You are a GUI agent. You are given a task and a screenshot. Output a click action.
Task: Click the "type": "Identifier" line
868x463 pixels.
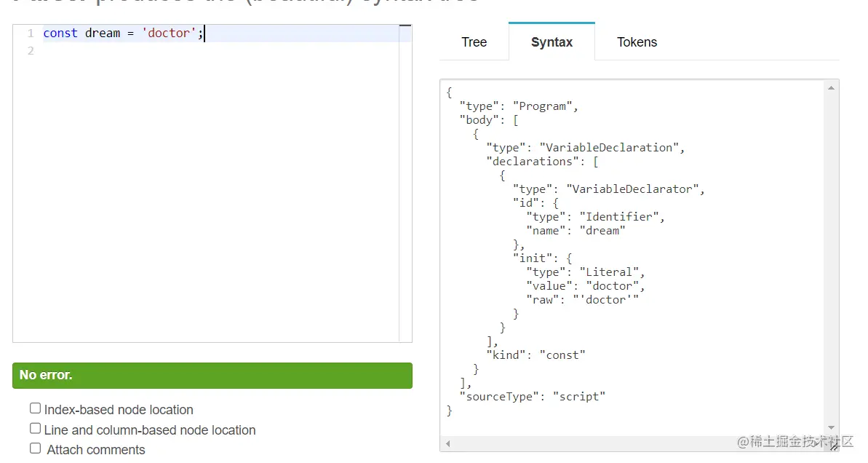595,217
